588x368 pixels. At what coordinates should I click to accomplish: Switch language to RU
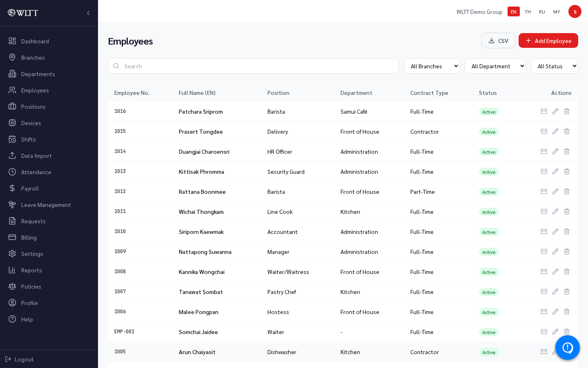coord(542,11)
